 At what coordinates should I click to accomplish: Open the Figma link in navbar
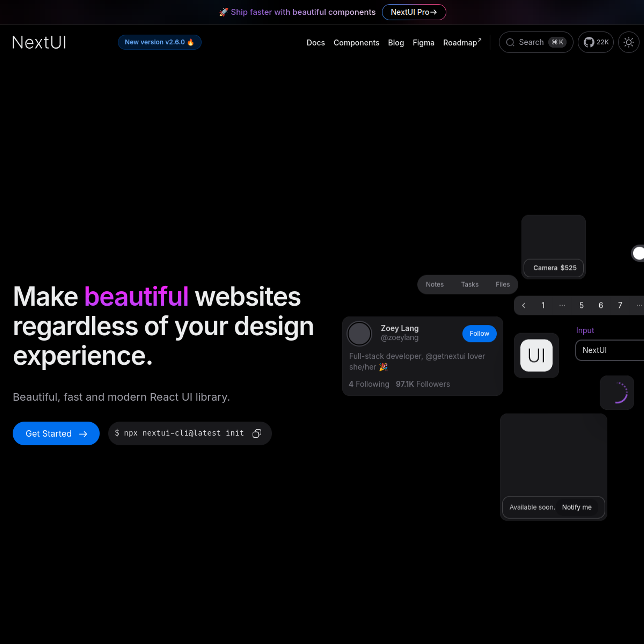pyautogui.click(x=423, y=43)
